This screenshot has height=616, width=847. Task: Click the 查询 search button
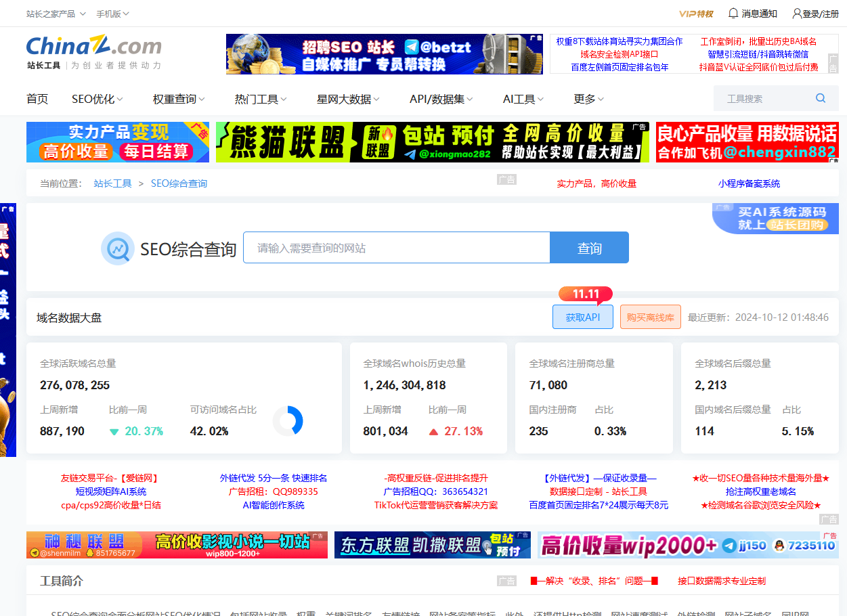coord(589,248)
